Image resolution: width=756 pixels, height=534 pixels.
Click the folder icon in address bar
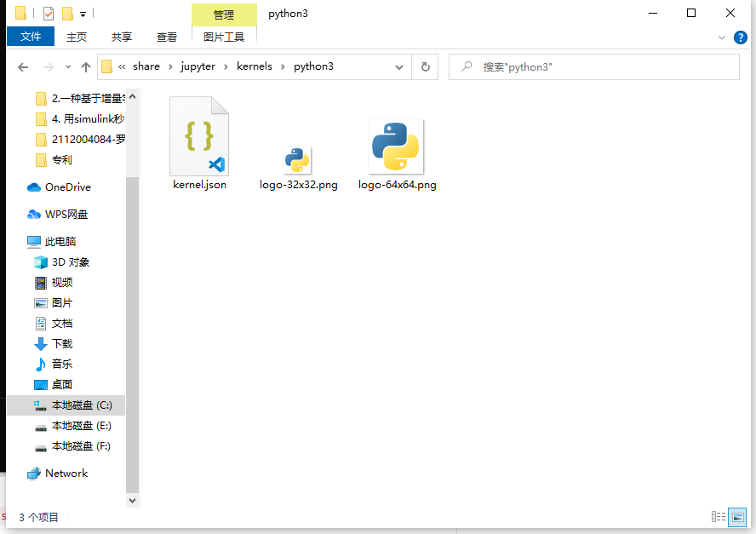pyautogui.click(x=107, y=66)
